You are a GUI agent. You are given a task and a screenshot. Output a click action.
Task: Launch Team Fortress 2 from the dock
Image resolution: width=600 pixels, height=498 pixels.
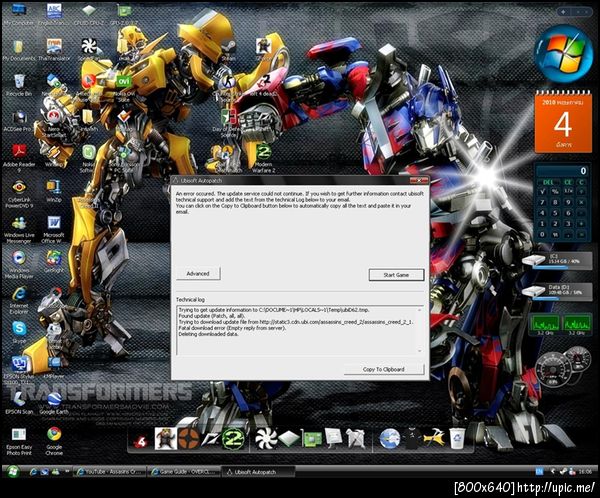tap(188, 439)
